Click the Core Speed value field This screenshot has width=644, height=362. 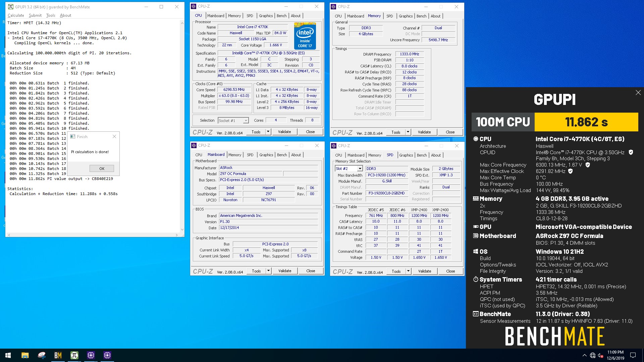tap(234, 89)
